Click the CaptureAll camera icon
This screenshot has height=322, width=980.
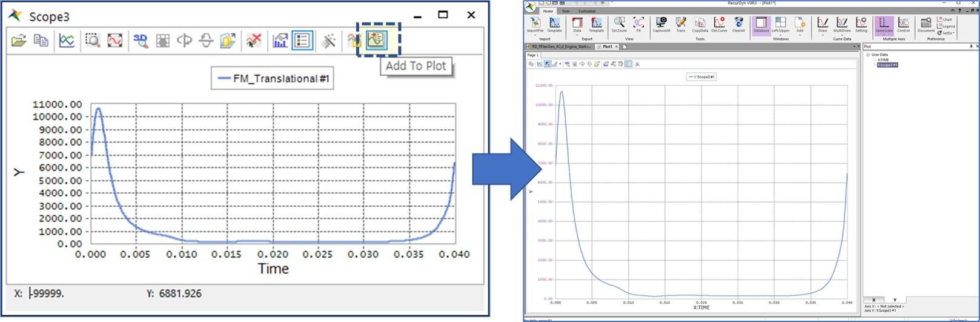click(661, 24)
